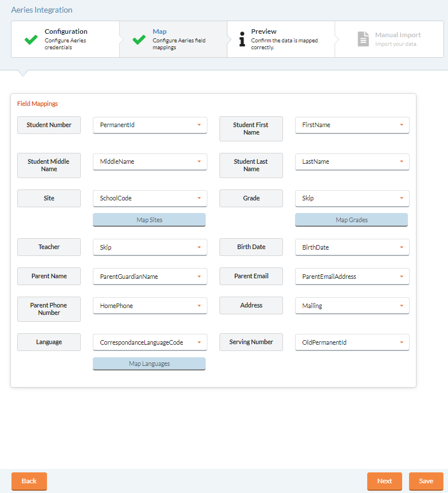
Task: Click the Language field label
Action: [x=49, y=342]
